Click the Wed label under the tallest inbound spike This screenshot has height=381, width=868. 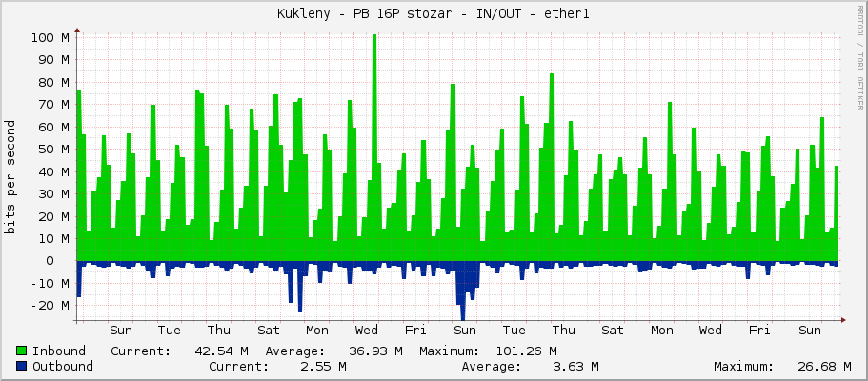[x=367, y=331]
